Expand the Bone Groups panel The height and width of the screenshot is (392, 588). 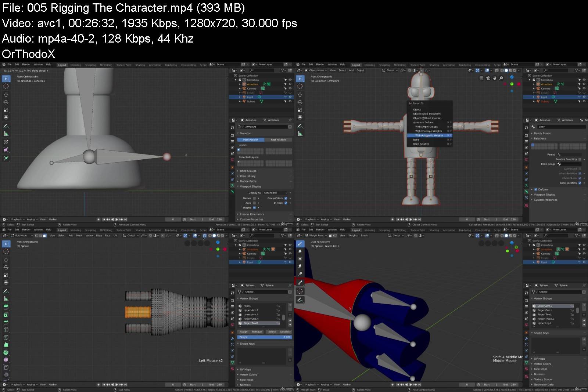coord(248,171)
